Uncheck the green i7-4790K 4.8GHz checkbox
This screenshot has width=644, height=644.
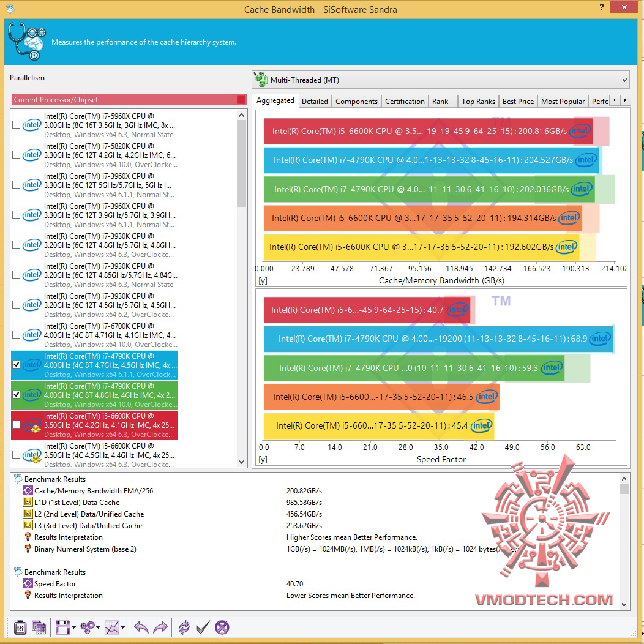(17, 394)
